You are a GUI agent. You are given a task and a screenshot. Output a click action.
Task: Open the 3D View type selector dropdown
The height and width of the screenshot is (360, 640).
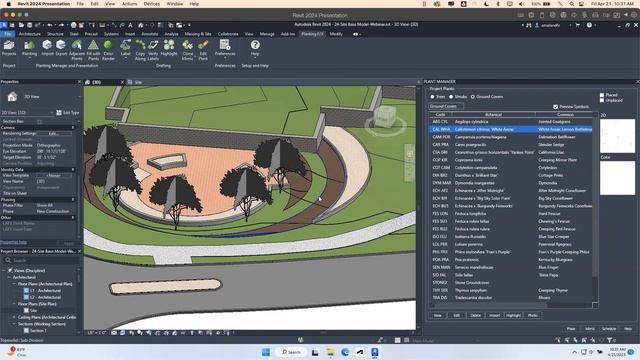point(27,113)
